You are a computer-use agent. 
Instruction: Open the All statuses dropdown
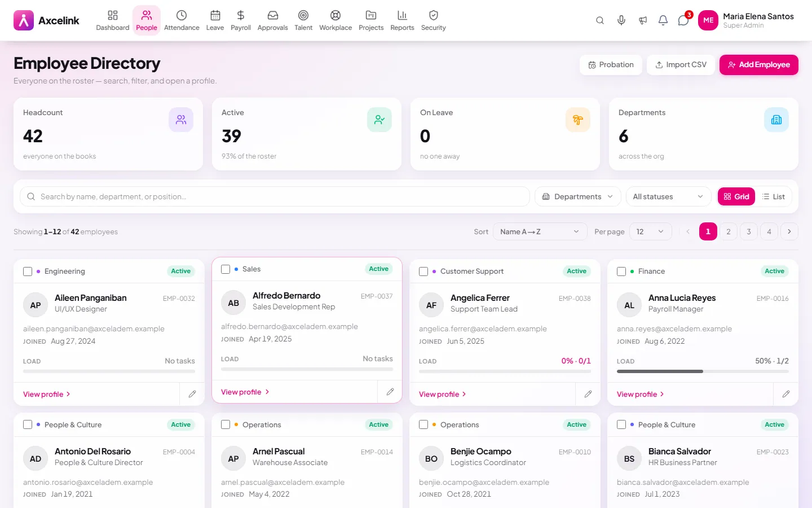668,196
